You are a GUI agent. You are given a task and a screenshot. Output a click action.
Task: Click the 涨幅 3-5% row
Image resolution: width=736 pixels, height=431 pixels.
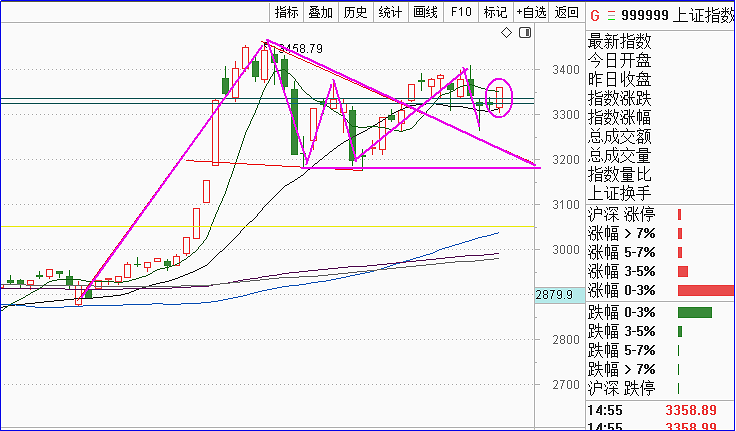pos(661,271)
